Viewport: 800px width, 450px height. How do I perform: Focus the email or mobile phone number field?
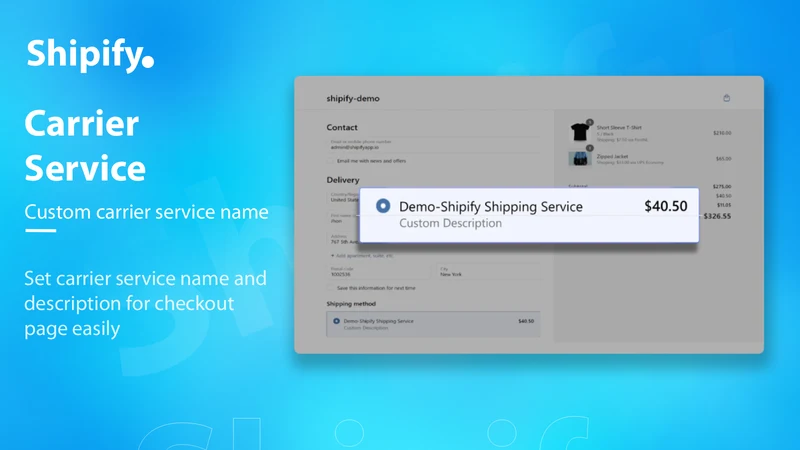click(433, 145)
